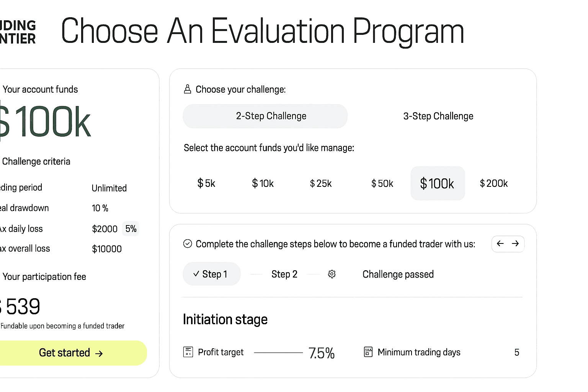588x392 pixels.
Task: Open the Step 1 stage
Action: [212, 274]
